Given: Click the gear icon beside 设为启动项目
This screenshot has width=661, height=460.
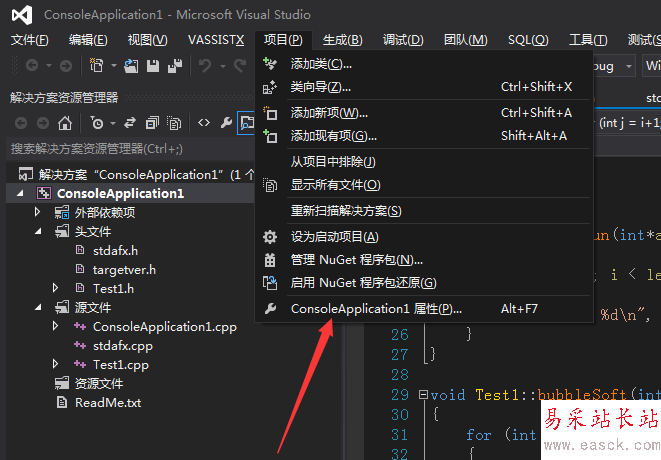Looking at the screenshot, I should point(270,237).
